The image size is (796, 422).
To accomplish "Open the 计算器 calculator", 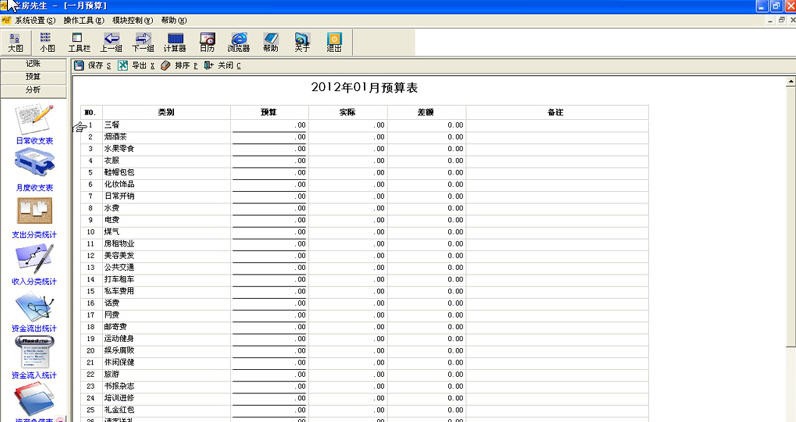I will click(175, 42).
